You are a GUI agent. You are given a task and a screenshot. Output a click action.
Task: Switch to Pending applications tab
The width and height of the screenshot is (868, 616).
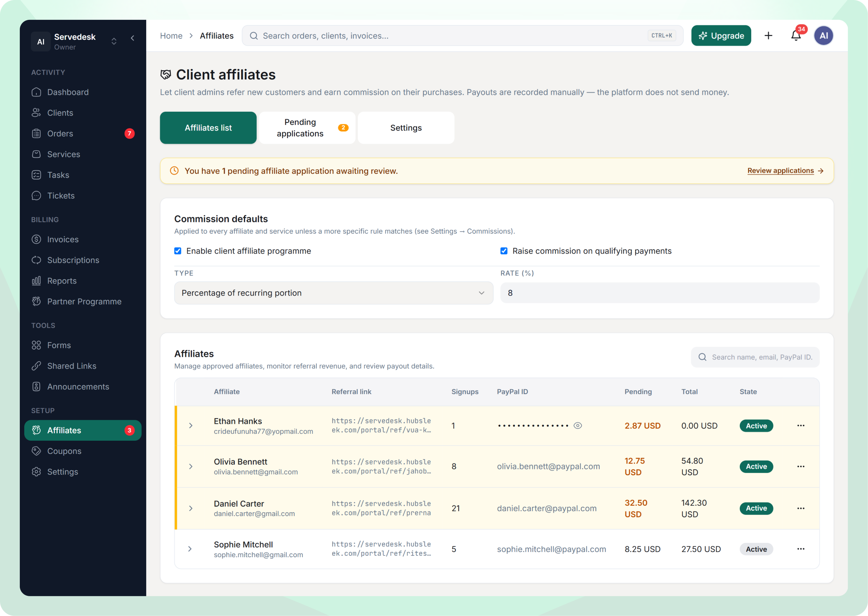[307, 128]
